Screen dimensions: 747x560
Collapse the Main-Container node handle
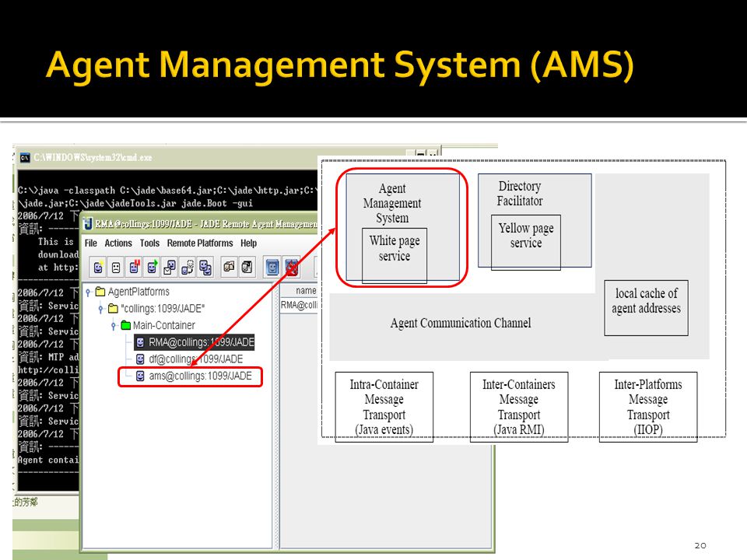pyautogui.click(x=114, y=326)
